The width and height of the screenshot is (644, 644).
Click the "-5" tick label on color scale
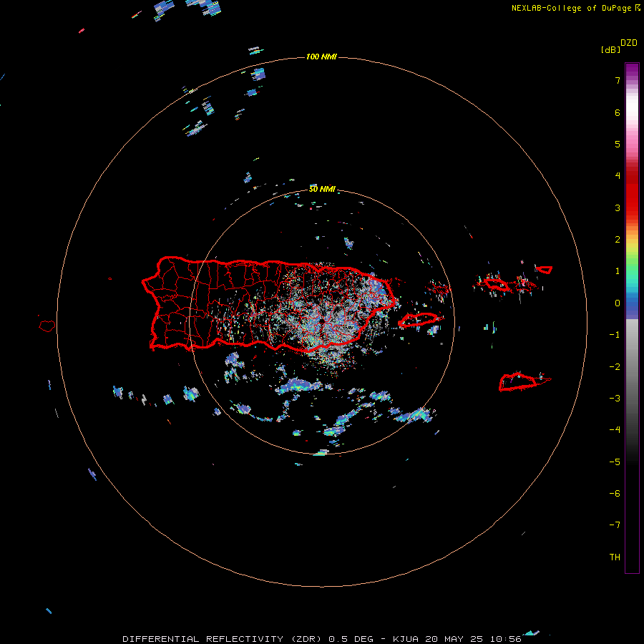click(x=615, y=462)
